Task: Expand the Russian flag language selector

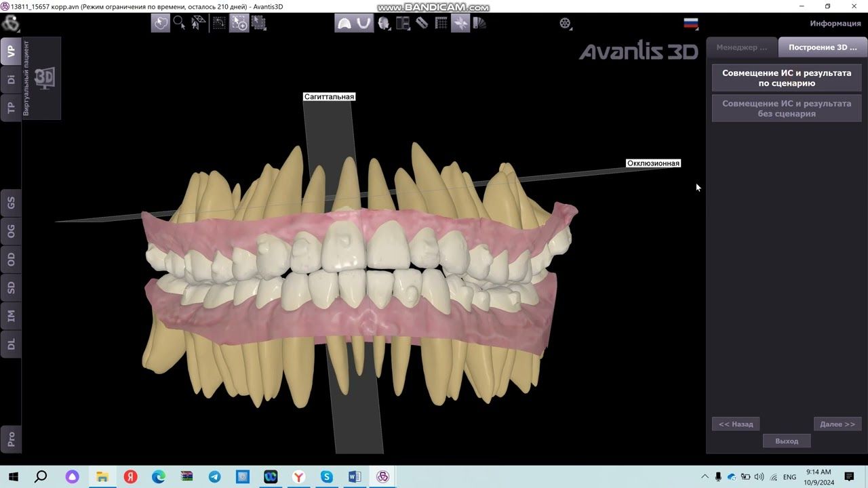Action: (x=691, y=24)
